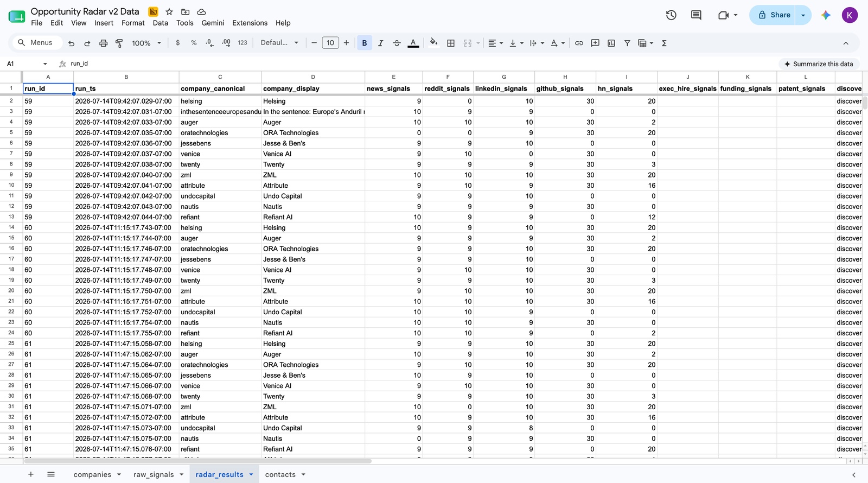Toggle italic formatting

pos(381,43)
